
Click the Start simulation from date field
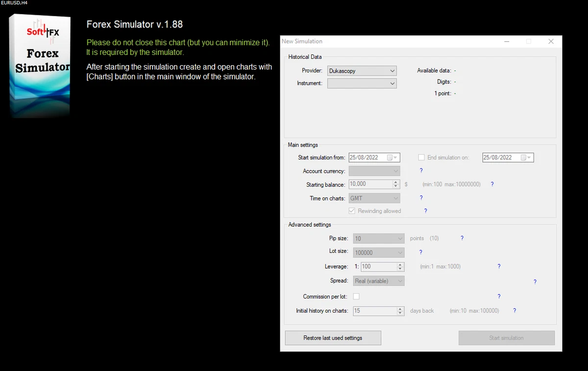[374, 157]
